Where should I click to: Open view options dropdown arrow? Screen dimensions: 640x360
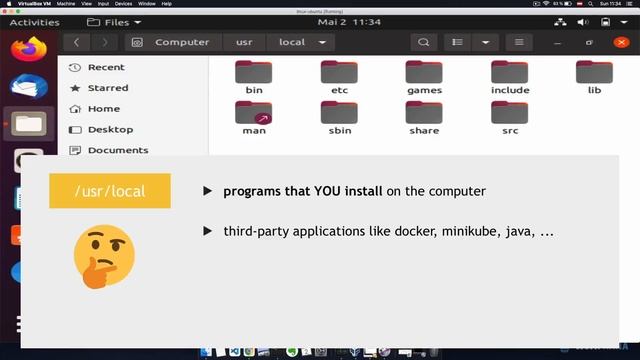point(485,42)
